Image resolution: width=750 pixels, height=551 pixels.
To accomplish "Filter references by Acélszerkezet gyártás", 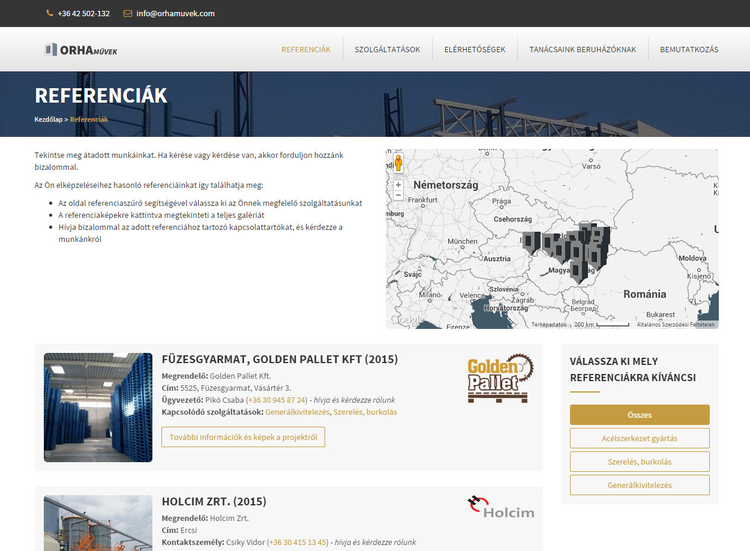I will (639, 438).
